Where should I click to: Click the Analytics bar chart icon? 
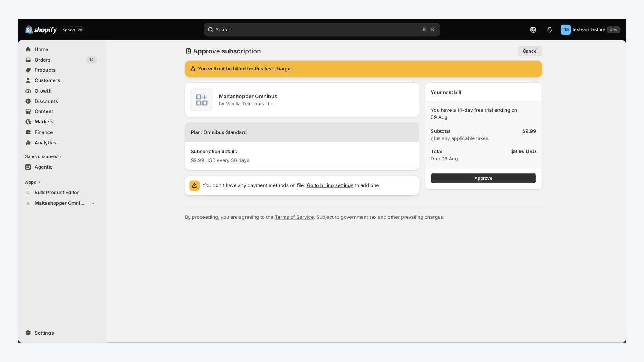28,143
